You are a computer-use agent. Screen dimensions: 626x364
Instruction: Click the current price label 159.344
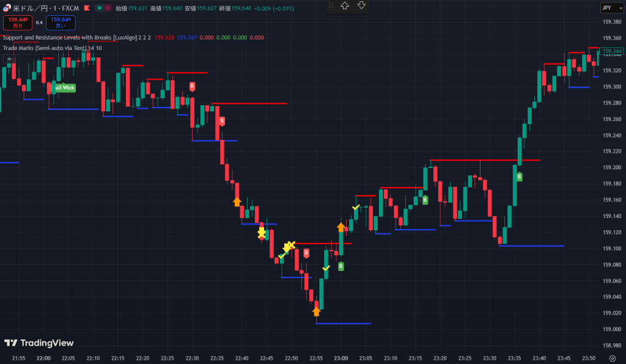611,51
